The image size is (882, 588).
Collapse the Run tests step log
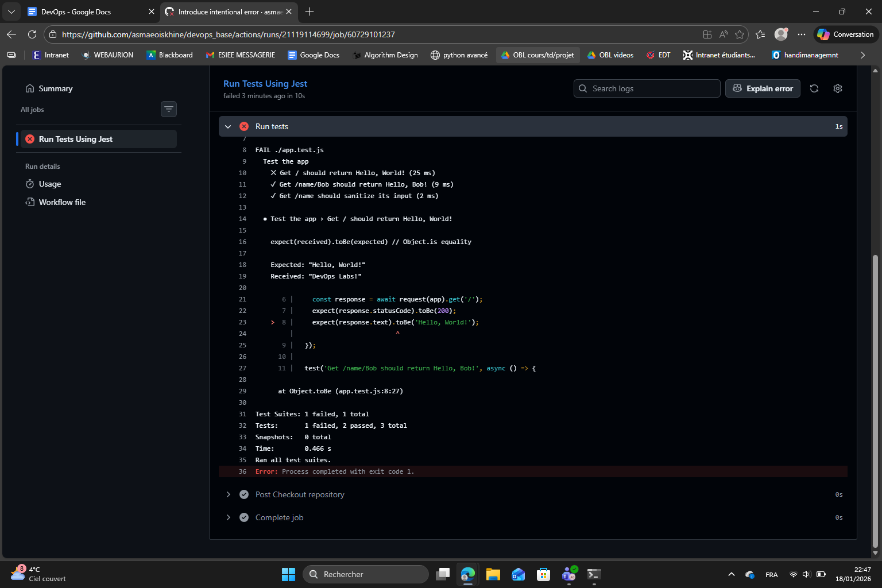coord(228,126)
